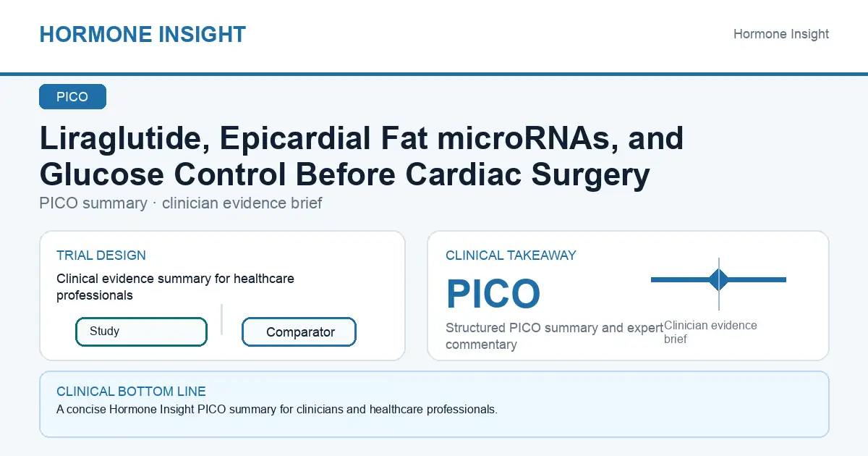Click the Clinical evidence summary for healthcare text
This screenshot has width=868, height=456.
pos(175,287)
